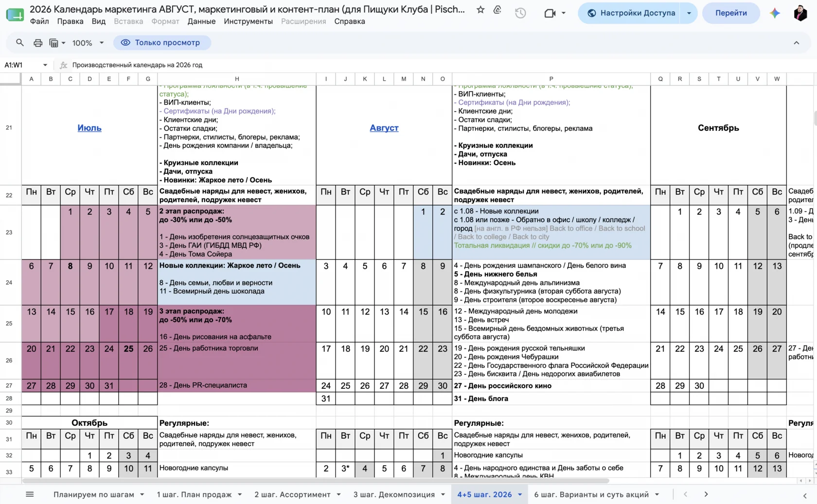The width and height of the screenshot is (817, 504).
Task: Switch to the 3 шаг. Декомпозиция sheet
Action: click(394, 494)
